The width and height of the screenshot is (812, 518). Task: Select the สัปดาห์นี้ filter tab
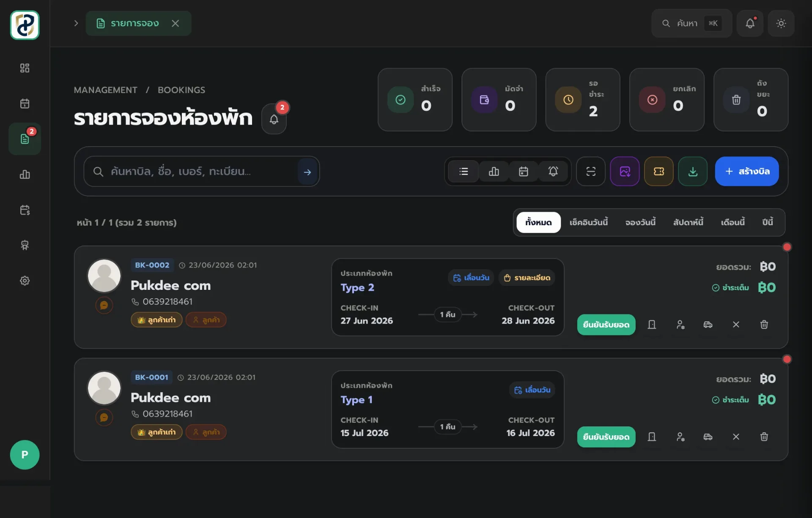(x=688, y=222)
